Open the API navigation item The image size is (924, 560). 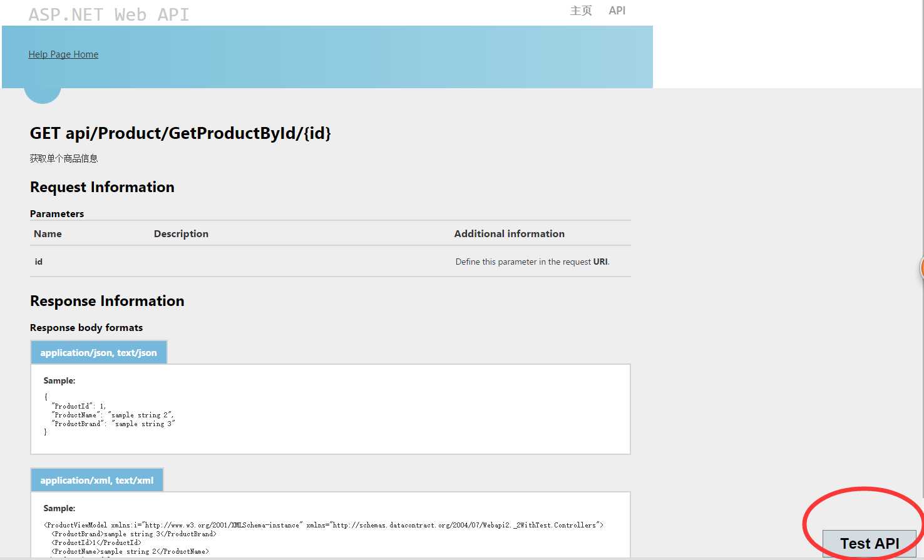click(617, 11)
